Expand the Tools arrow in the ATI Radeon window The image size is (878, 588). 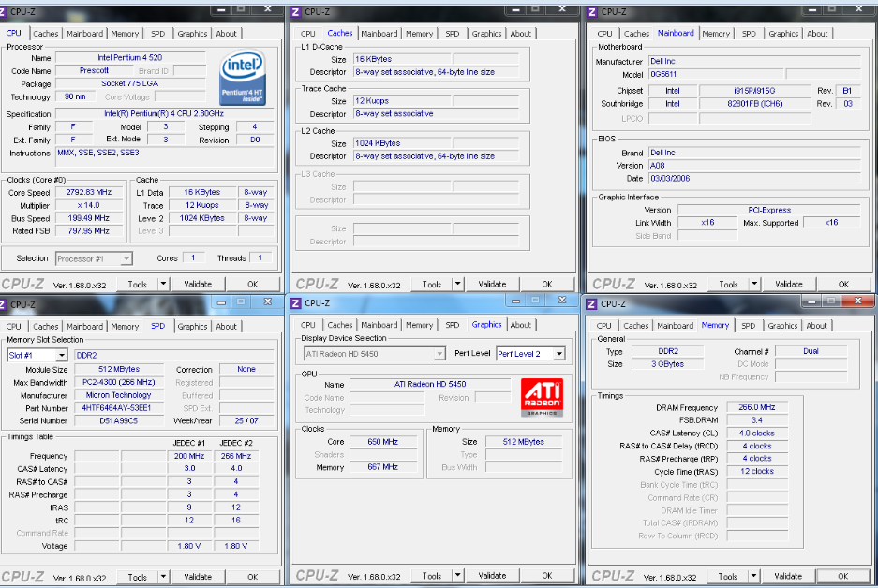click(x=457, y=575)
